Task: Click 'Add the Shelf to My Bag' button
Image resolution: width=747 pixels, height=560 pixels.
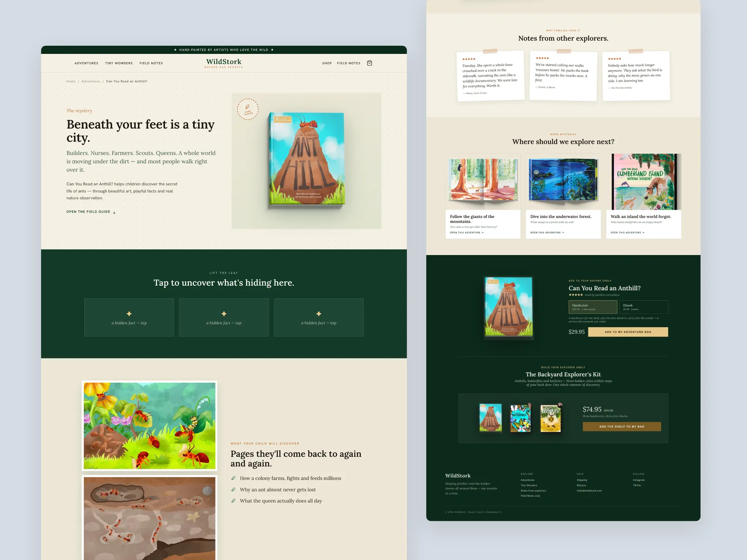Action: (x=622, y=426)
